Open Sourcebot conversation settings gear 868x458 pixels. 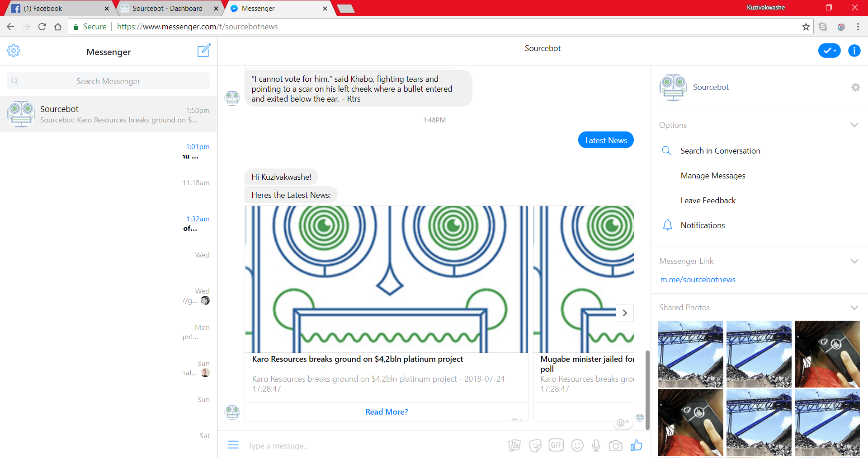[x=855, y=87]
